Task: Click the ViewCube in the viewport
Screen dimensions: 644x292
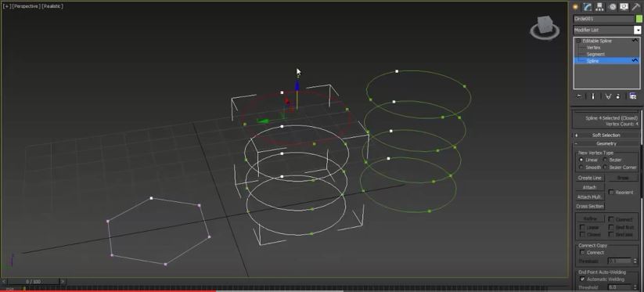Action: click(x=545, y=27)
